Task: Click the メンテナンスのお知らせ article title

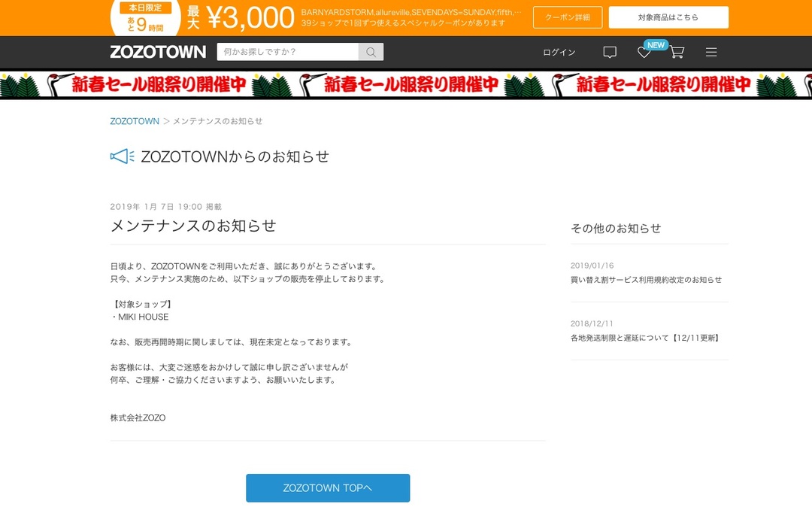Action: pyautogui.click(x=193, y=226)
